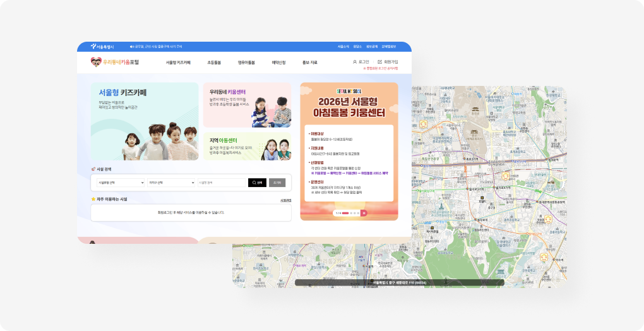
Task: Go to 분야별정보 in the top bar
Action: (388, 47)
